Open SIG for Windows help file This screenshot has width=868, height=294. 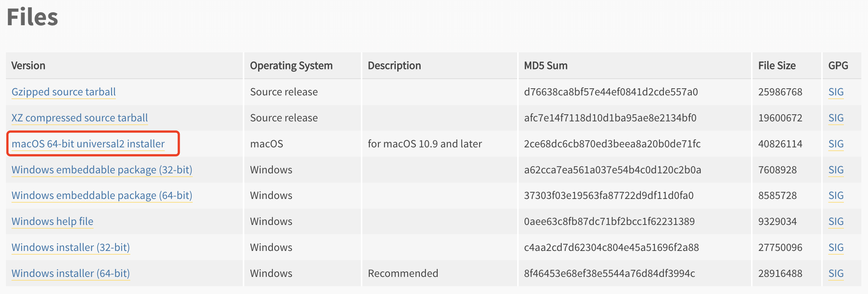(x=836, y=221)
